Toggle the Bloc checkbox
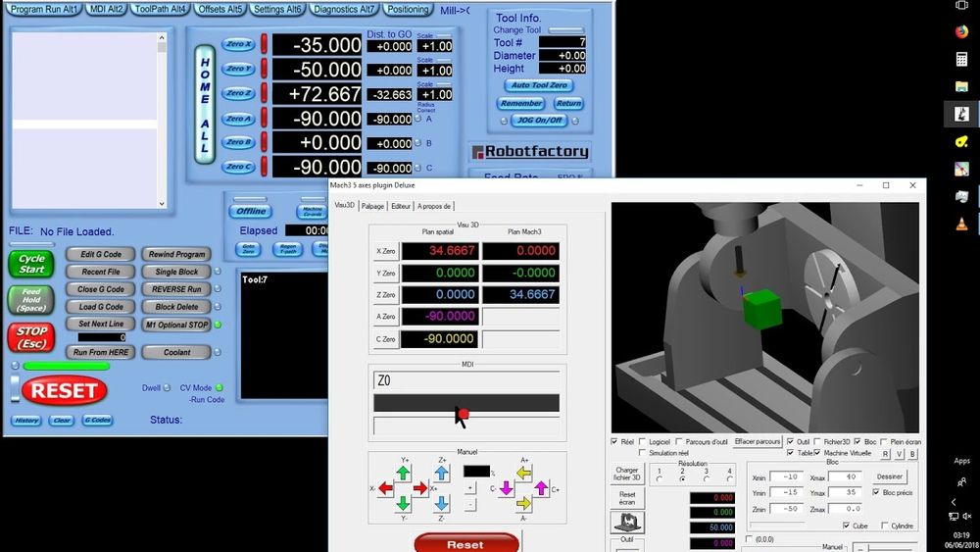This screenshot has width=980, height=552. (857, 441)
